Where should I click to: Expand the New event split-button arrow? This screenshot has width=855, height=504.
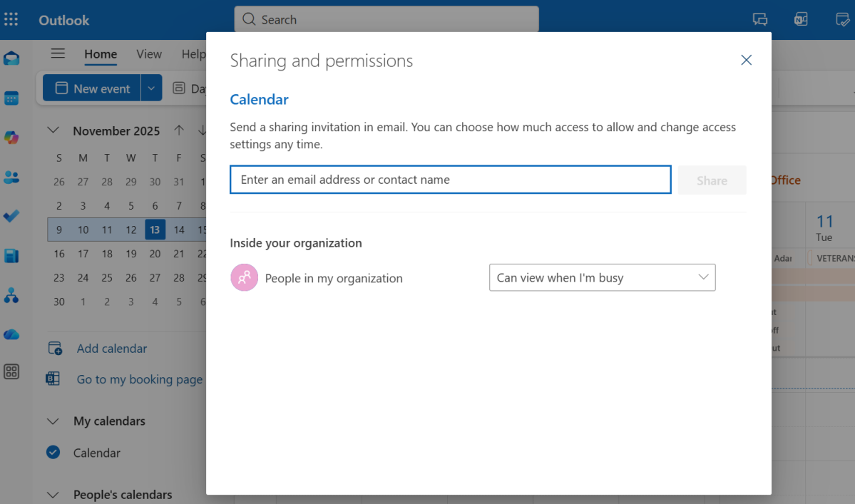pyautogui.click(x=150, y=87)
